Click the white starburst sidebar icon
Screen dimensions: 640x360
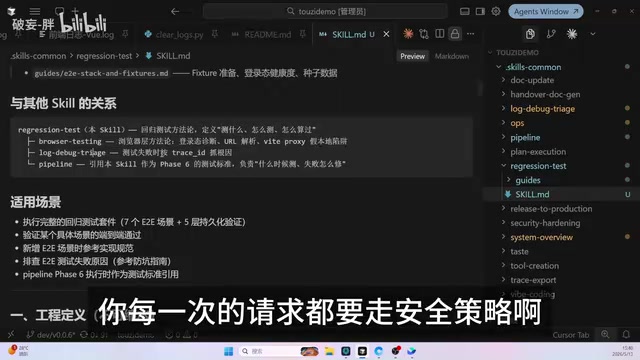click(x=571, y=34)
